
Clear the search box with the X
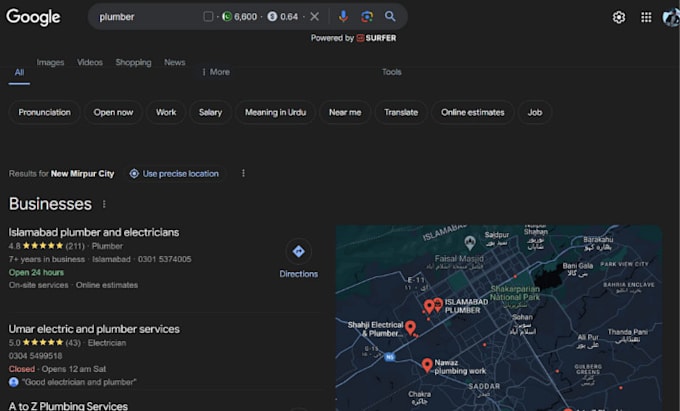point(315,17)
